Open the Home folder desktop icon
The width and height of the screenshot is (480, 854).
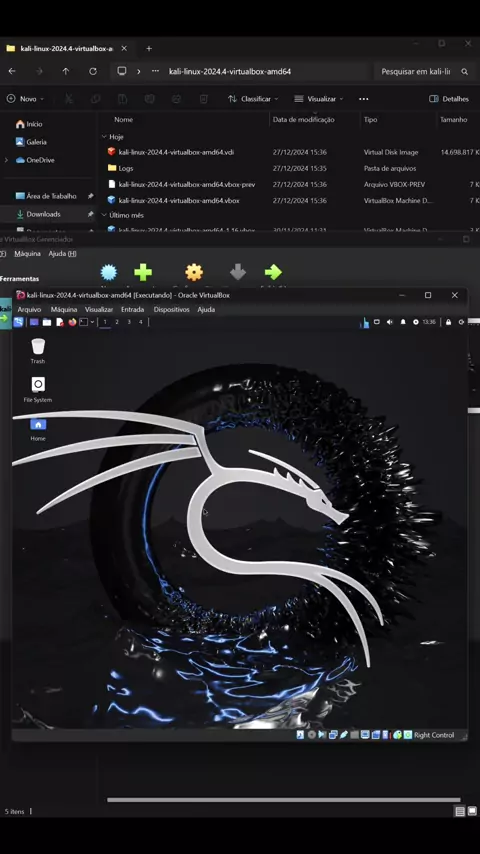38,429
